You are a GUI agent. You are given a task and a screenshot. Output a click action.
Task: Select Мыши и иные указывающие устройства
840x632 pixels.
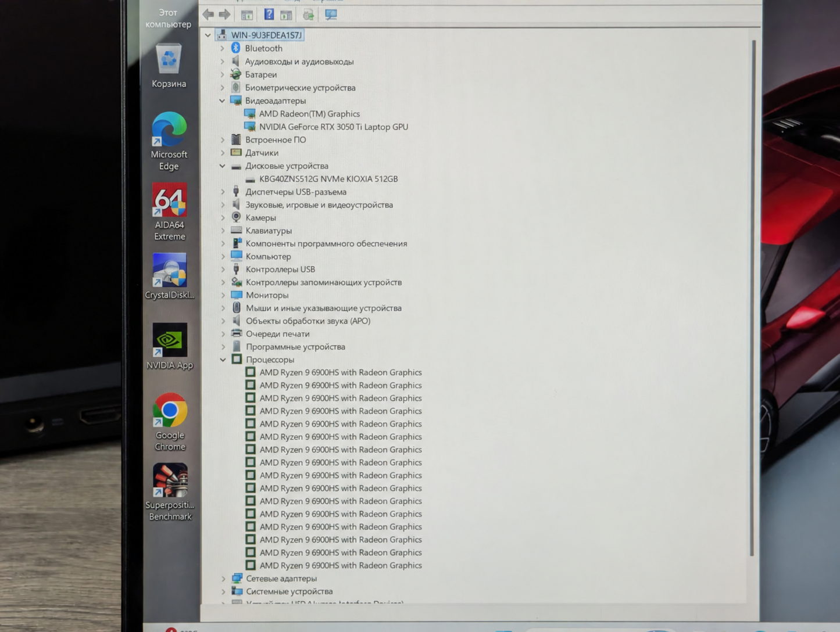(324, 308)
